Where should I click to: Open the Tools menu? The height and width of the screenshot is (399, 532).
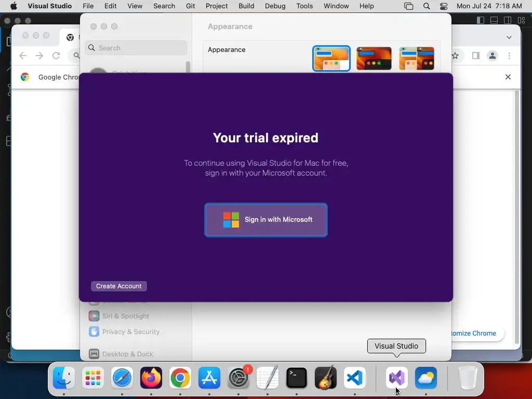click(304, 6)
